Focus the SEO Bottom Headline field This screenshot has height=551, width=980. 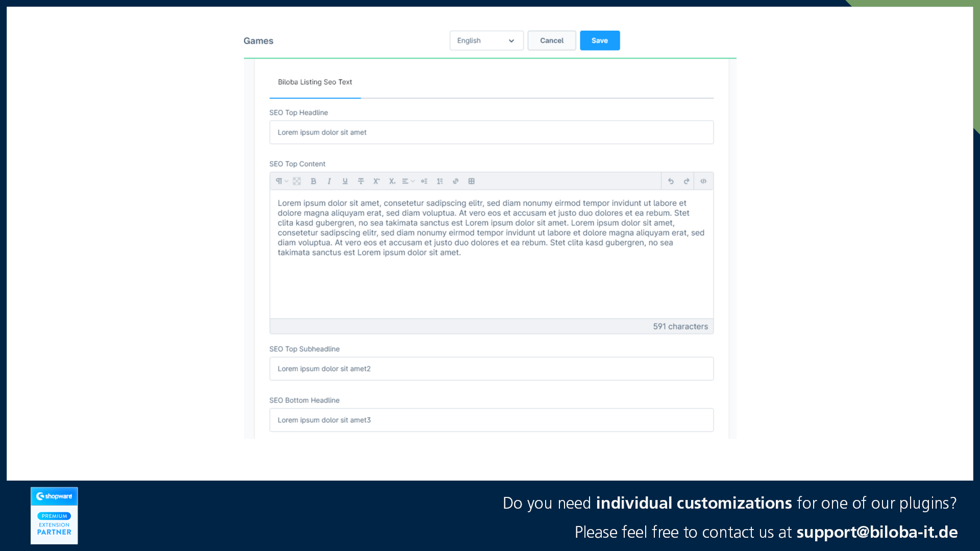point(492,420)
